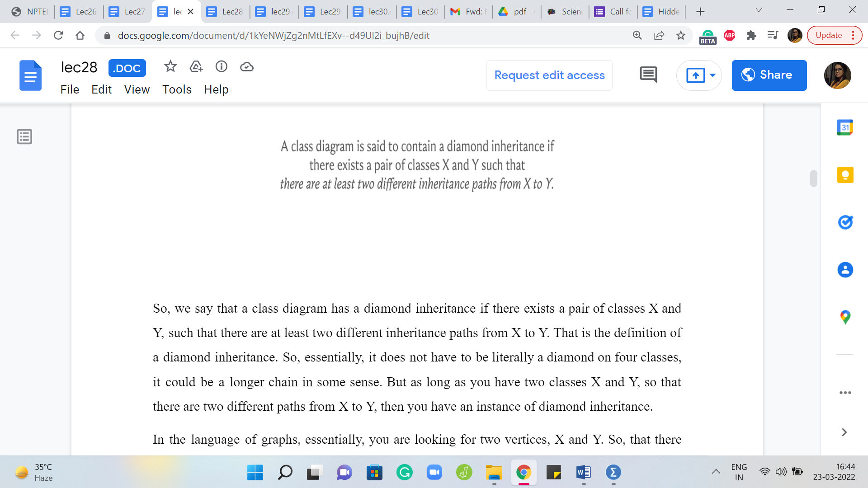Check cloud save status icon
868x488 pixels.
[x=246, y=67]
